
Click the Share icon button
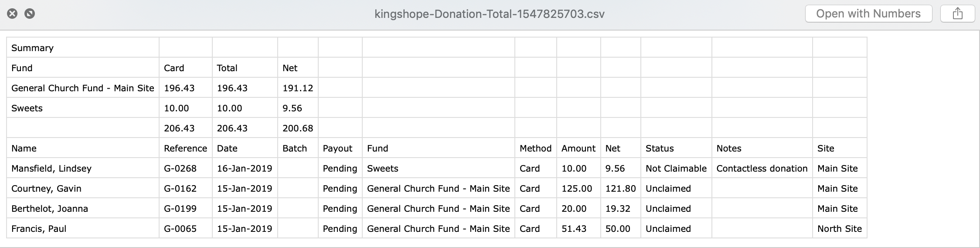pyautogui.click(x=957, y=14)
